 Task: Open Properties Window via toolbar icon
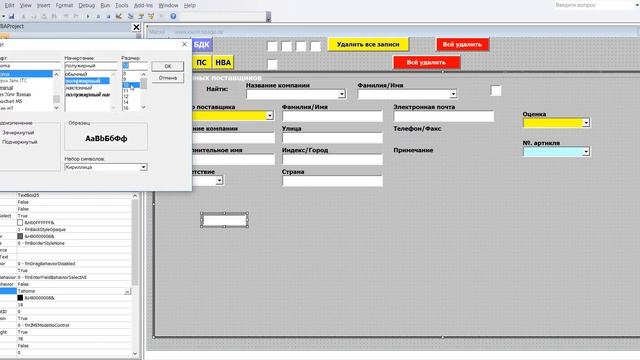(141, 16)
